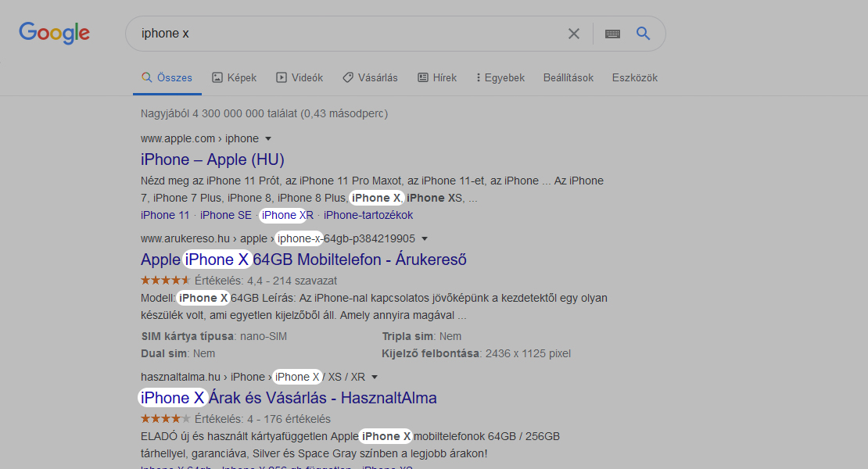
Task: Click the three-dot icon beside Egyebek
Action: click(479, 78)
